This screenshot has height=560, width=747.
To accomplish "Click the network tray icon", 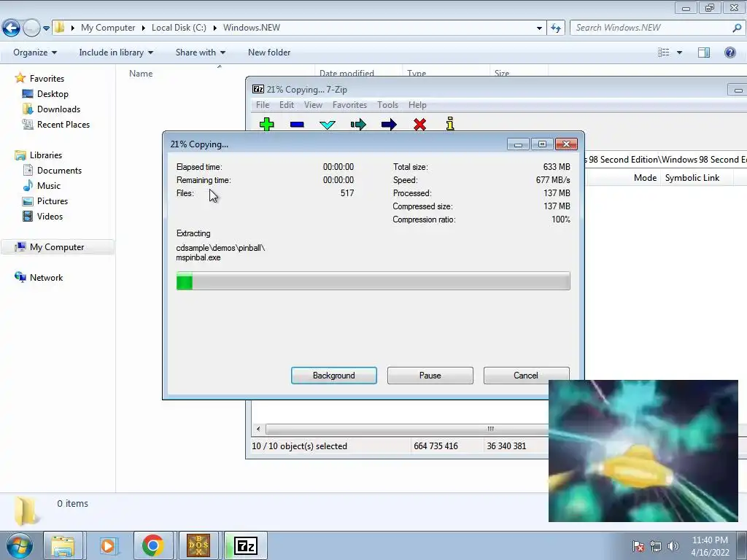I will (x=656, y=546).
